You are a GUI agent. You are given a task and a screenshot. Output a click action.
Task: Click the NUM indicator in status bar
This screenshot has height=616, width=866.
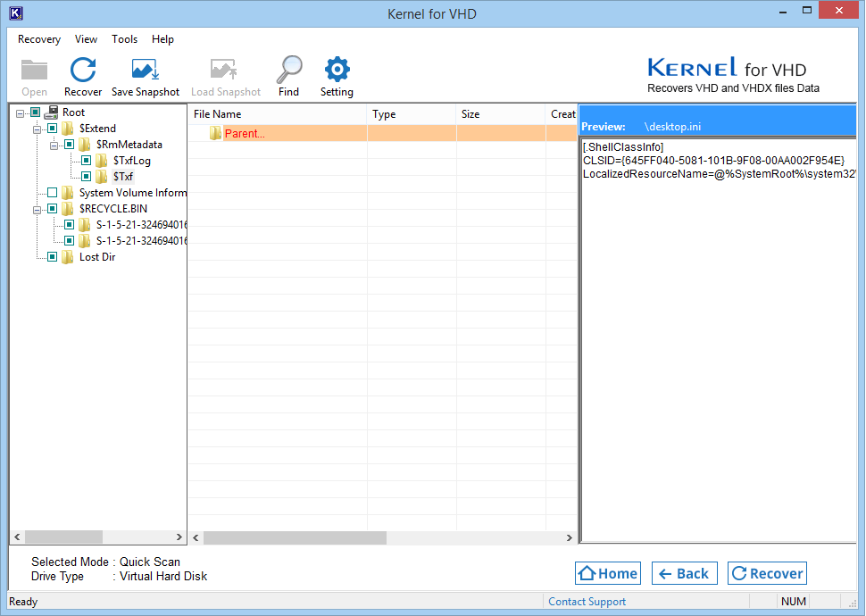[x=794, y=602]
